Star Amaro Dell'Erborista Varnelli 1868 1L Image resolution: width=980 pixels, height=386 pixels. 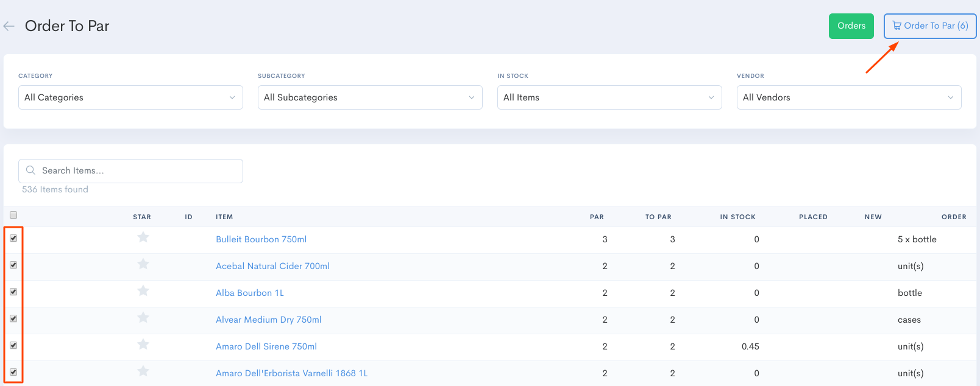(x=143, y=371)
